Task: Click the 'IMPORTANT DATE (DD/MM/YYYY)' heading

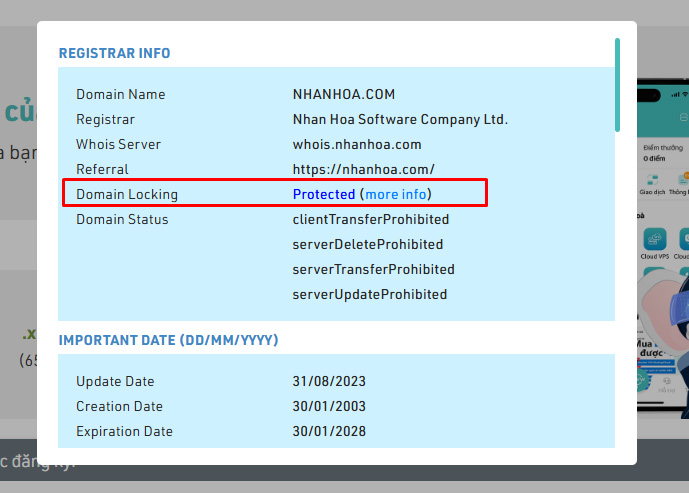Action: coord(168,340)
